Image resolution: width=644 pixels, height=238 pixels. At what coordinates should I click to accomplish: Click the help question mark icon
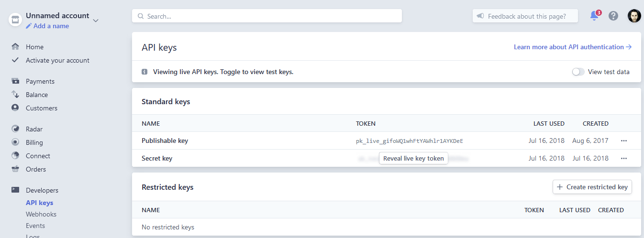coord(613,16)
